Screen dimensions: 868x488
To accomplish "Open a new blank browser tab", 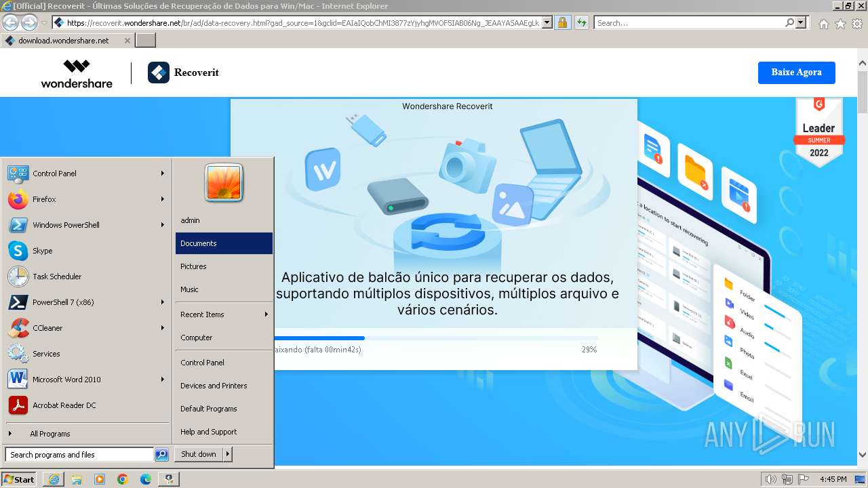I will [x=146, y=41].
